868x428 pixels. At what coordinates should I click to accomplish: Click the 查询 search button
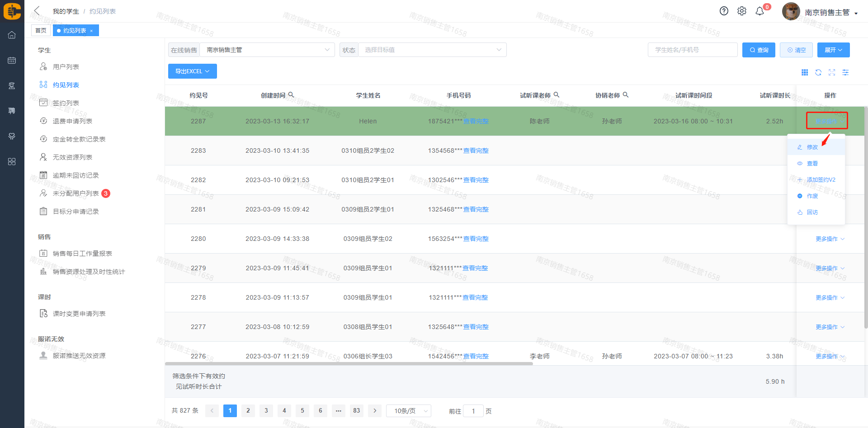(759, 50)
